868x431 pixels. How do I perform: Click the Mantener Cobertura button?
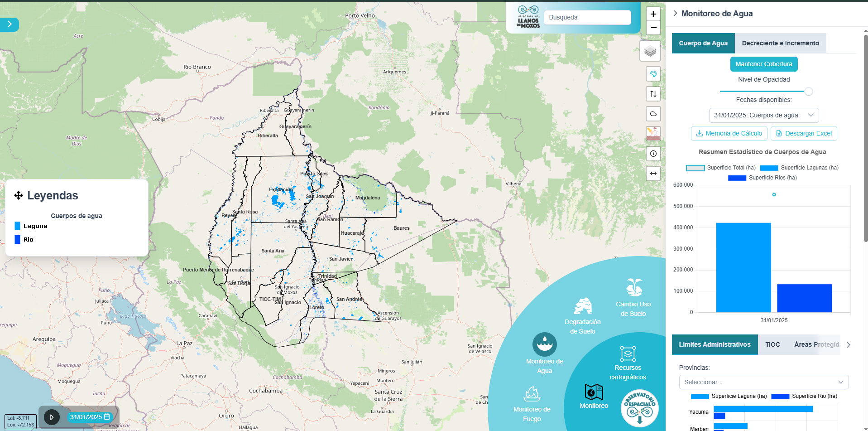pyautogui.click(x=763, y=64)
